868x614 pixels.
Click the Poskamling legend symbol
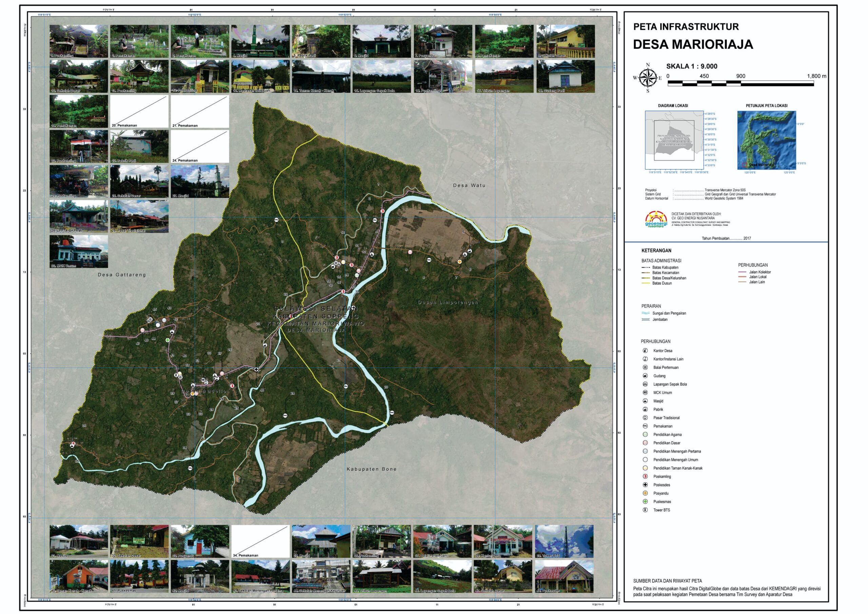pos(645,476)
